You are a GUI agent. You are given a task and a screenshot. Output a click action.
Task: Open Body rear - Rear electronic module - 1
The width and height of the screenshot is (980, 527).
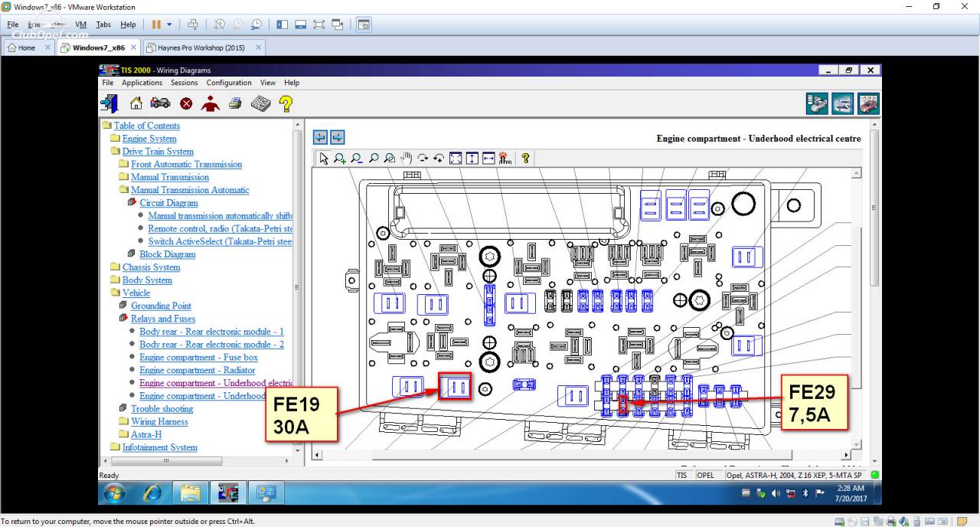coord(211,332)
